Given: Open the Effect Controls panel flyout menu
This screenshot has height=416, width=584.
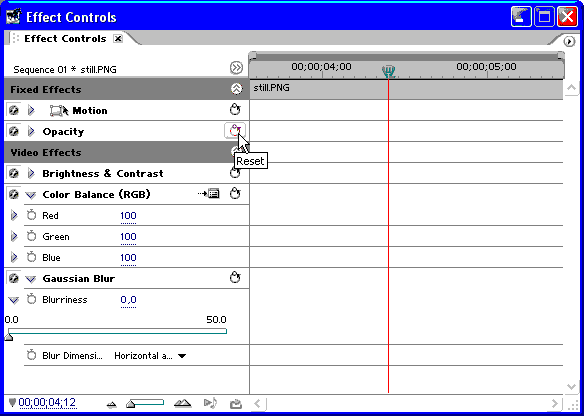Looking at the screenshot, I should coord(569,42).
